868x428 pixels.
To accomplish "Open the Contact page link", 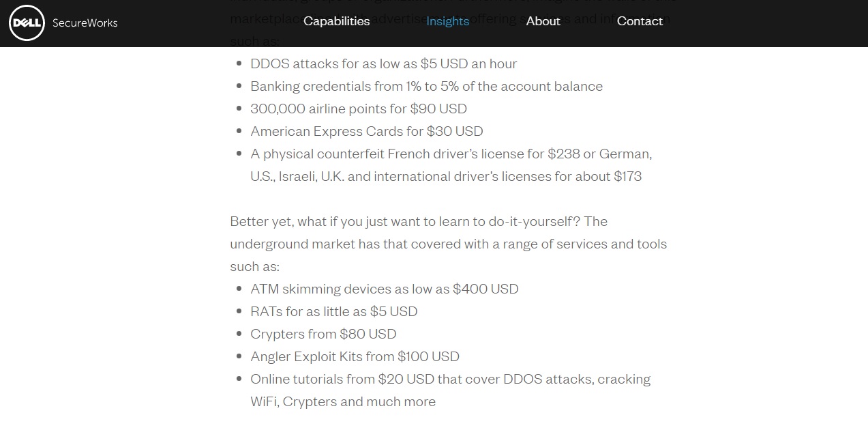I will (x=640, y=21).
